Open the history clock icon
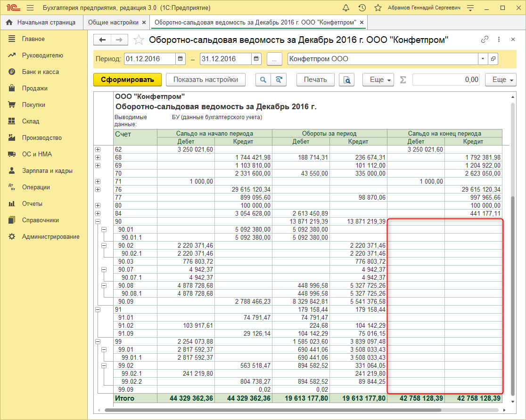Screen dimensions: 526x420 [x=362, y=8]
